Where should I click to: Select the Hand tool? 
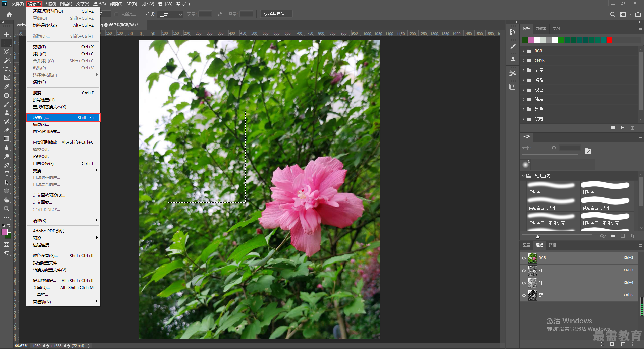click(x=7, y=200)
